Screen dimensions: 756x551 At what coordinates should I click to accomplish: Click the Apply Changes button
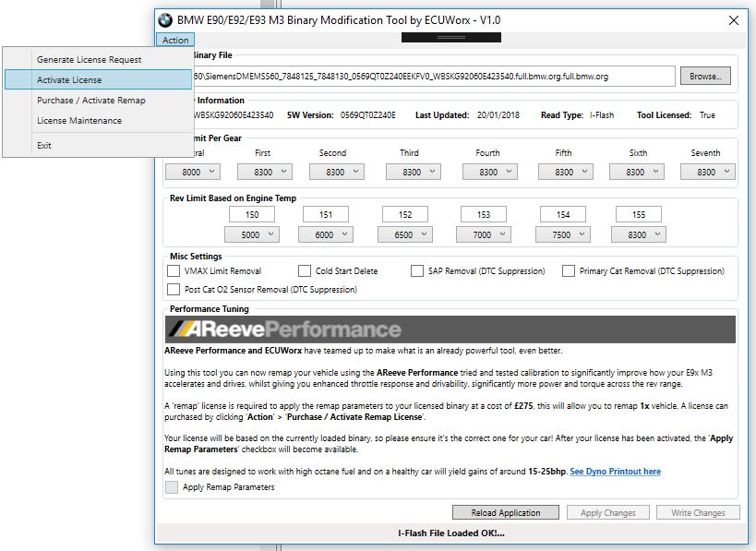608,512
